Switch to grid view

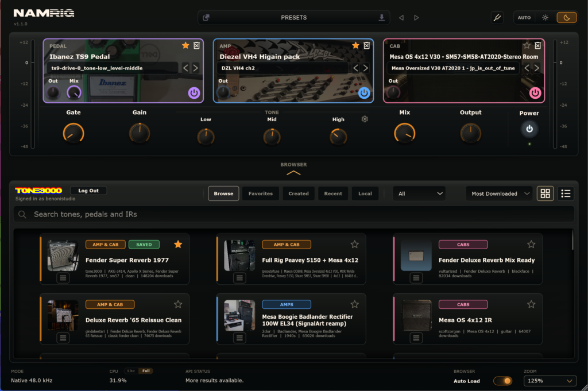(x=546, y=193)
